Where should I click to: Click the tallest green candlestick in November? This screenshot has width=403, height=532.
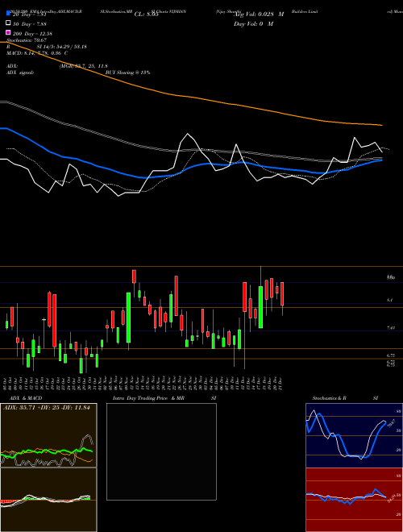click(x=129, y=318)
